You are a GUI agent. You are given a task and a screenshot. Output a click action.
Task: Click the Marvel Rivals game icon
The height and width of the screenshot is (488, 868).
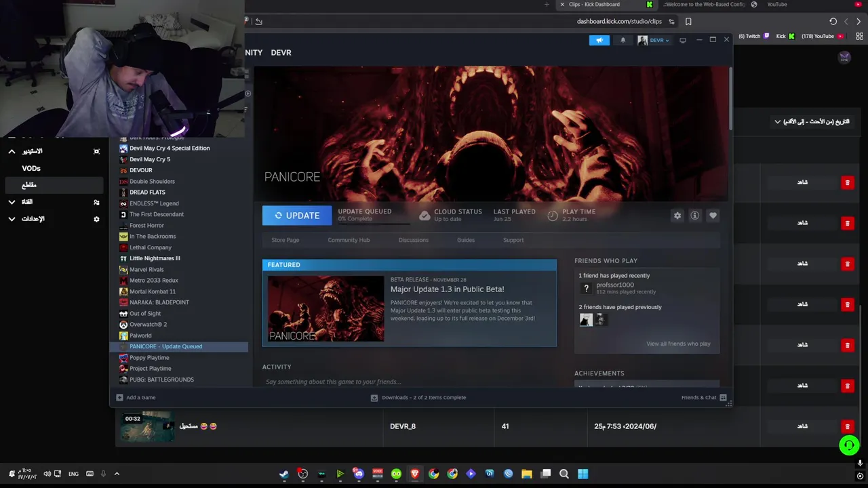click(x=123, y=269)
